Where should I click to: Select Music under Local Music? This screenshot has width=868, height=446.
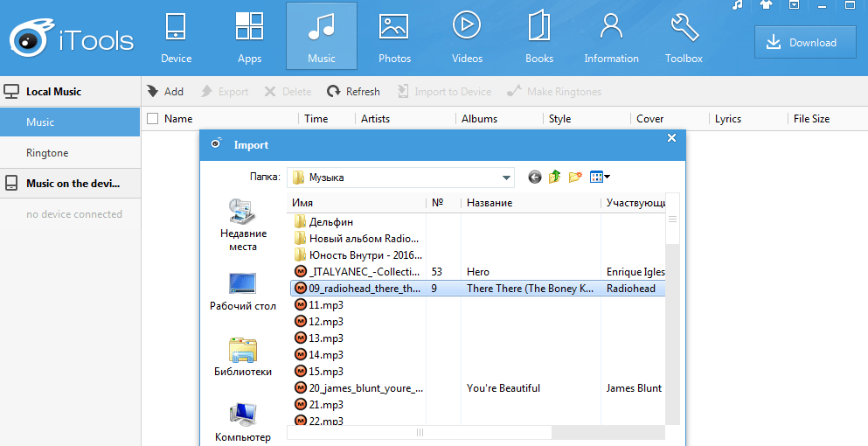pyautogui.click(x=40, y=122)
